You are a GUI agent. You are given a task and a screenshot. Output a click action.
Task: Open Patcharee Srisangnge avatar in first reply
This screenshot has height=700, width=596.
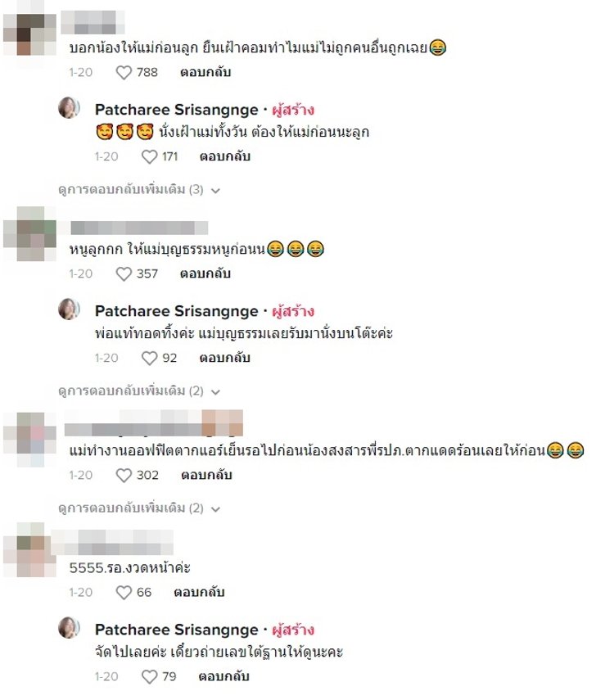click(70, 107)
